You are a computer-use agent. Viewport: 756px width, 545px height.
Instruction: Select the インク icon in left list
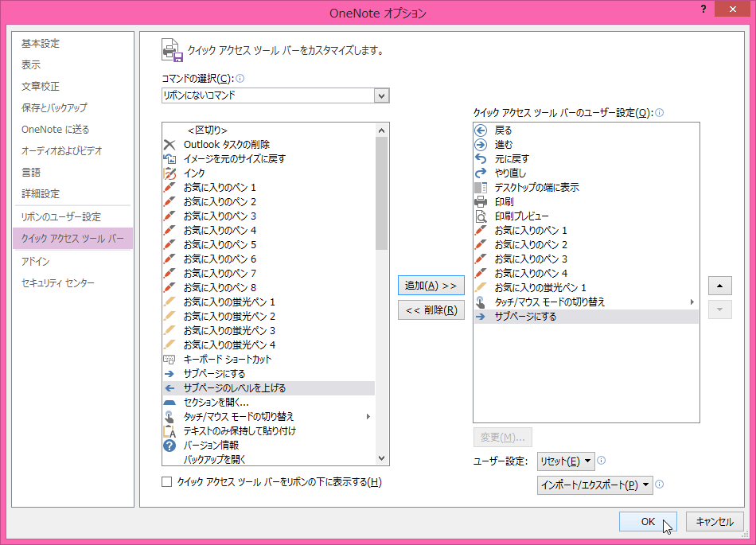170,173
